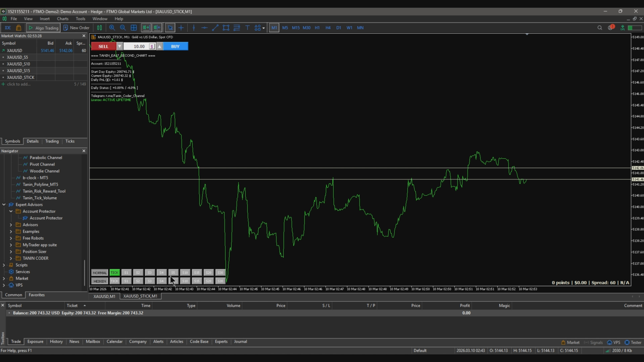
Task: Switch to the History tab in Toolbox
Action: click(x=56, y=342)
